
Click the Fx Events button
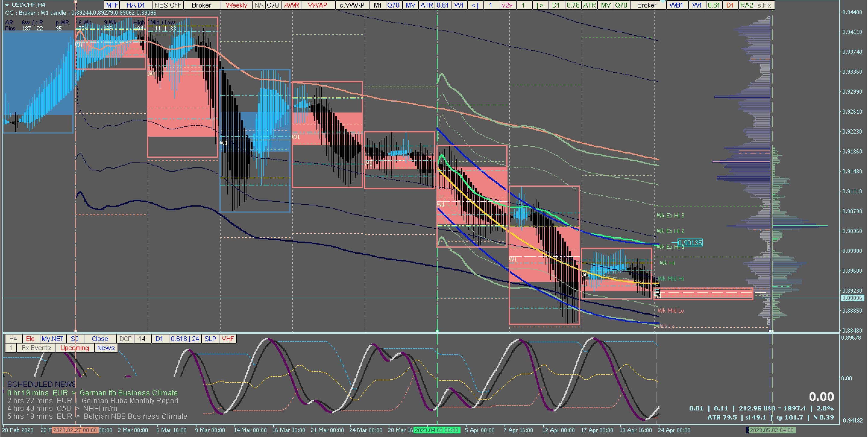(x=36, y=348)
